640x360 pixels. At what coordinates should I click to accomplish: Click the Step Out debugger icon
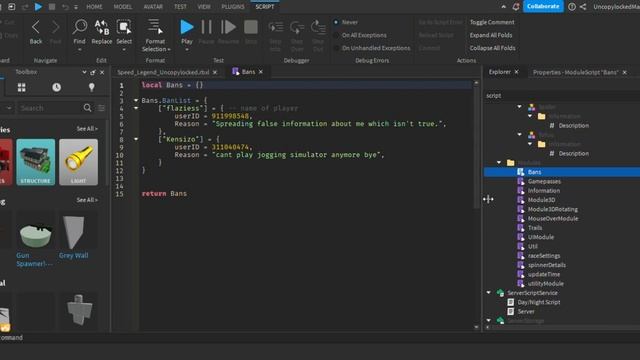[x=318, y=27]
